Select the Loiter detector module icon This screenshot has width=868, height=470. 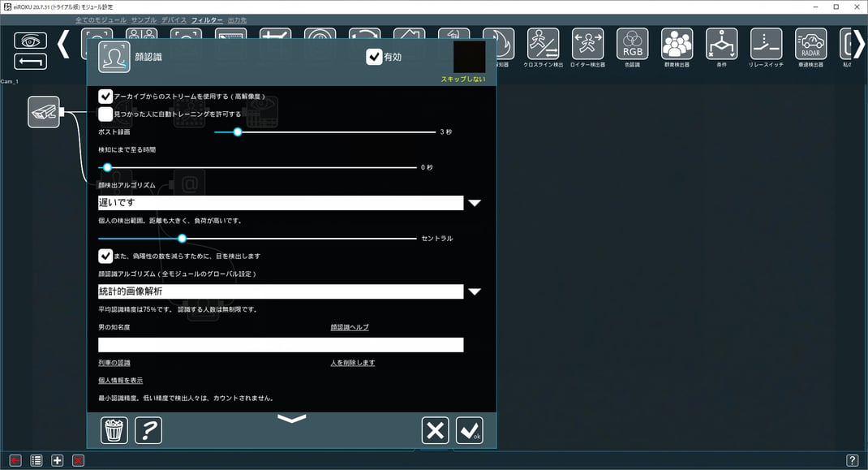coord(588,44)
